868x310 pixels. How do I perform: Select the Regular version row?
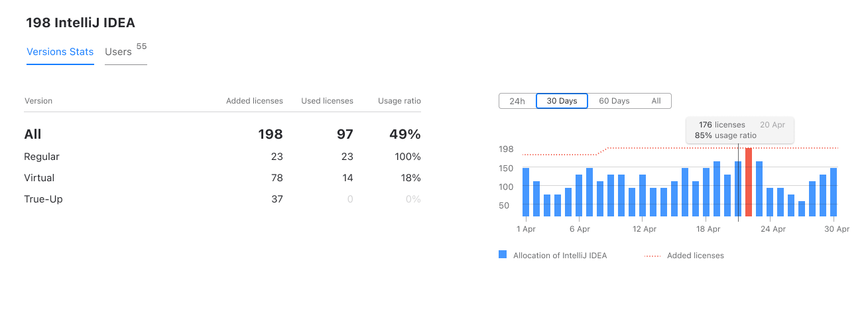coord(222,157)
